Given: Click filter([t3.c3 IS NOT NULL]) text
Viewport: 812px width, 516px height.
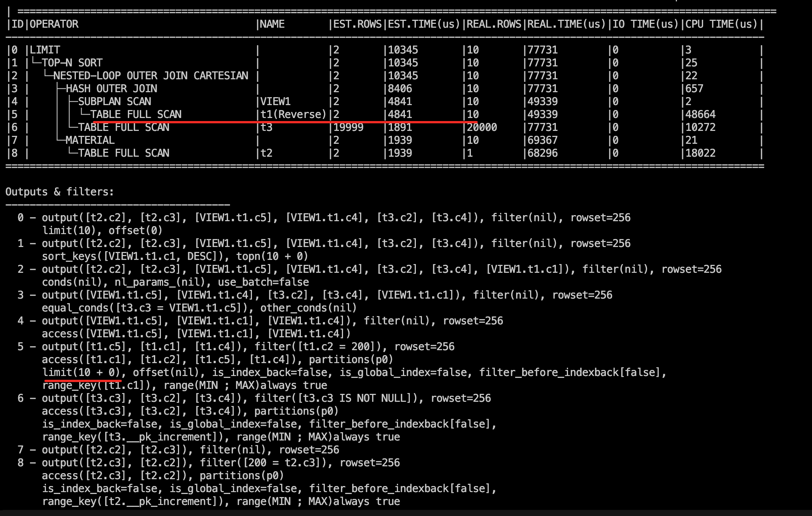Looking at the screenshot, I should (x=339, y=398).
